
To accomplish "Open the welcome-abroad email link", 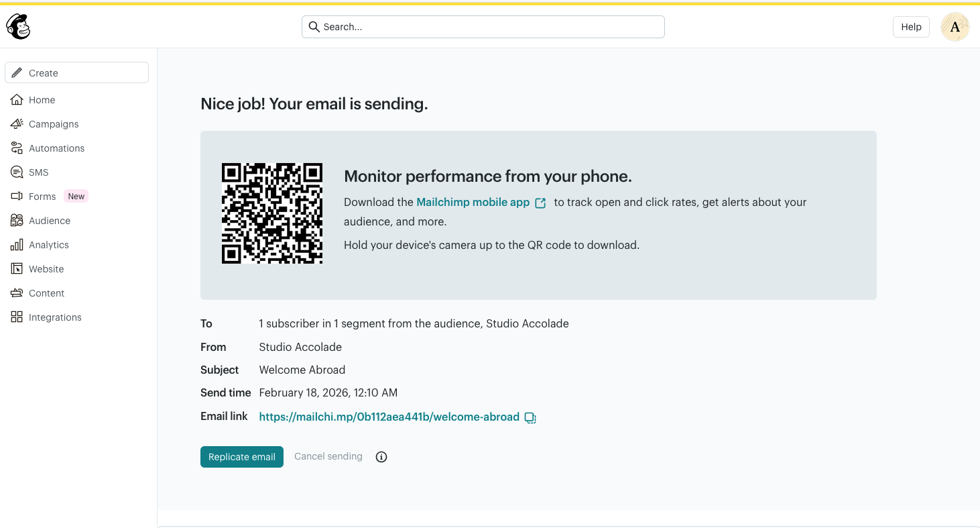I will point(389,417).
